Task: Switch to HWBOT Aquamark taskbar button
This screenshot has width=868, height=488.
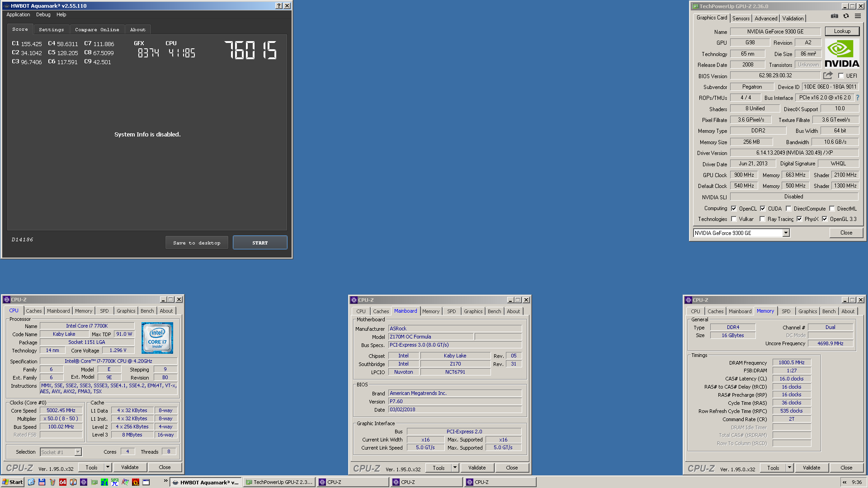Action: pyautogui.click(x=206, y=482)
